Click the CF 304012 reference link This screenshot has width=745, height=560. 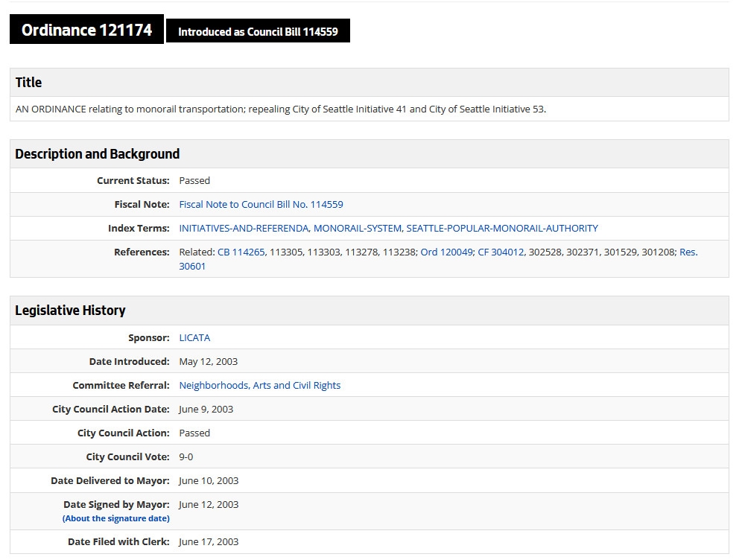(x=501, y=252)
